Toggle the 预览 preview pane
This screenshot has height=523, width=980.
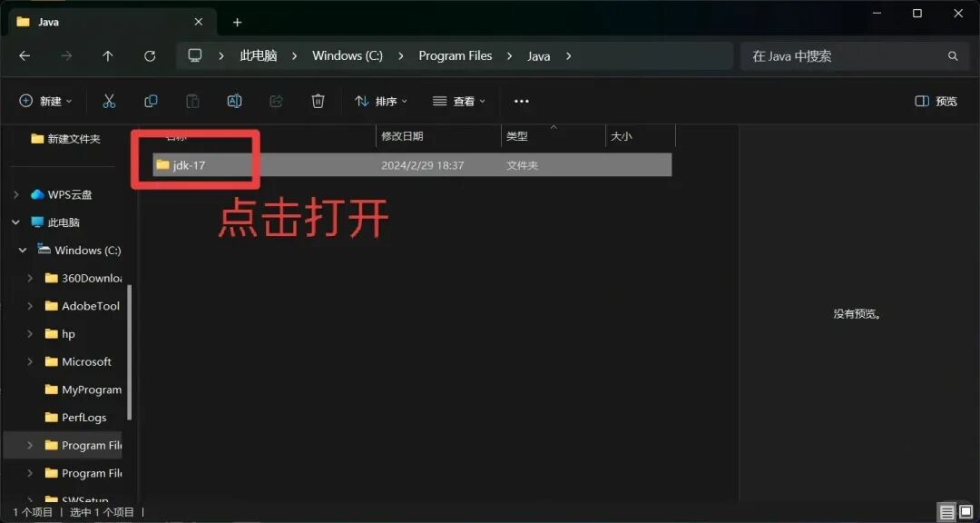pyautogui.click(x=936, y=102)
